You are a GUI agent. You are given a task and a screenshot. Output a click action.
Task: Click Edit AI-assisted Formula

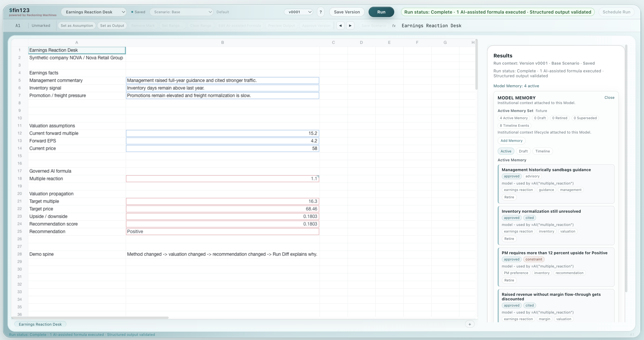point(240,25)
